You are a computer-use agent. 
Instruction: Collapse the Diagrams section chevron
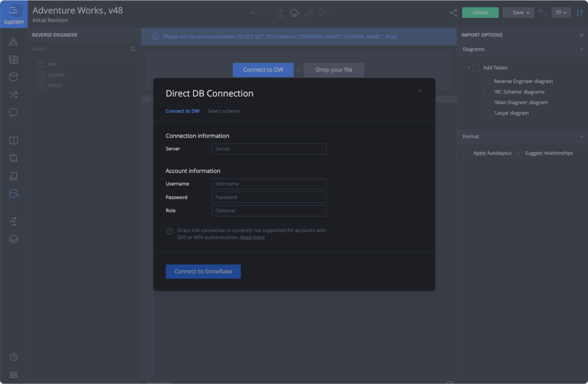click(581, 49)
